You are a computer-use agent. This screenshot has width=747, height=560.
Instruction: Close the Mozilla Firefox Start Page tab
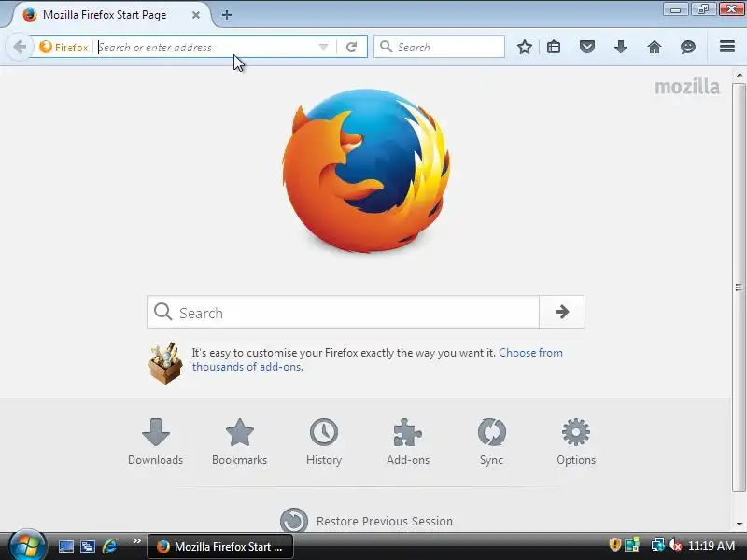coord(196,15)
